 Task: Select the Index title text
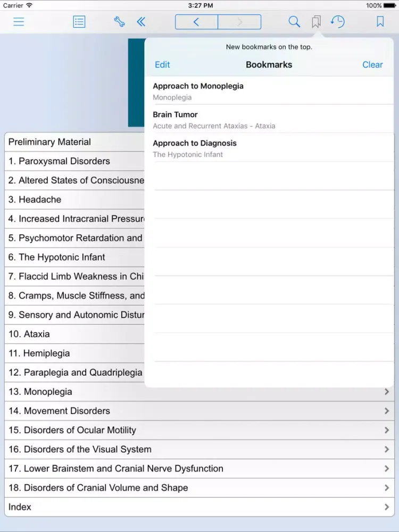coord(20,507)
